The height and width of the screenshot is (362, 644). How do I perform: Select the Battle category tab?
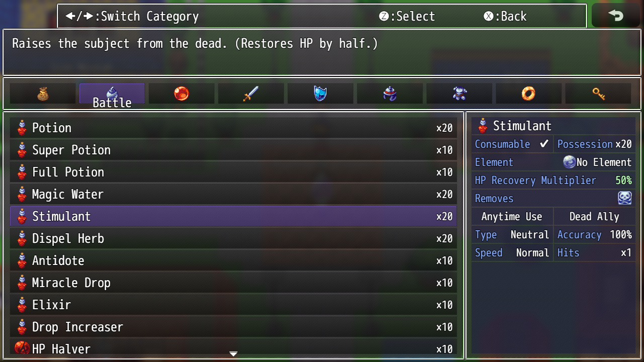pyautogui.click(x=112, y=94)
